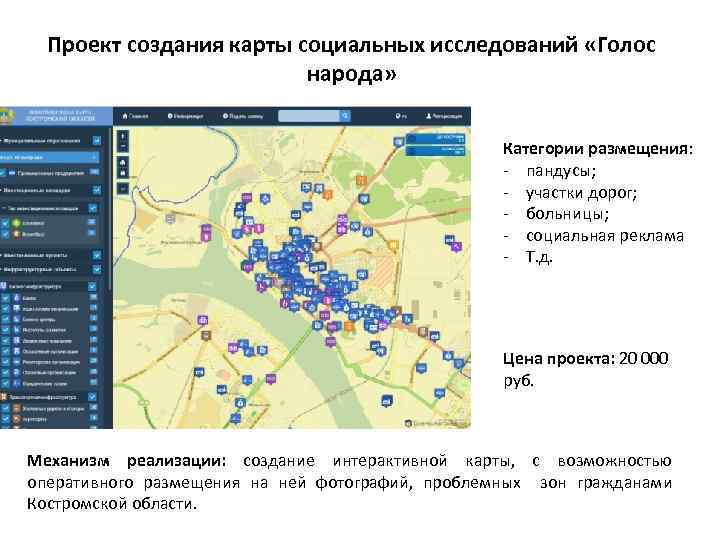720x540 pixels.
Task: Click the Kostroma region coat of arms logo
Action: point(6,116)
